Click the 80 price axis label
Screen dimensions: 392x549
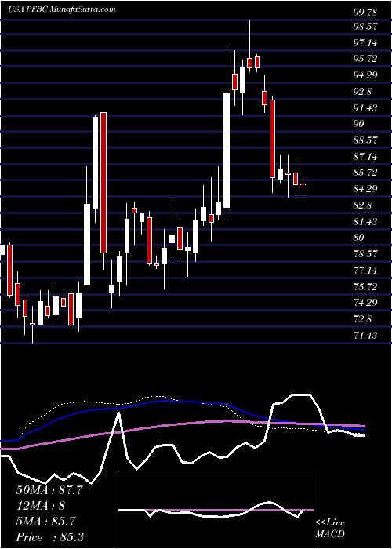tap(359, 238)
